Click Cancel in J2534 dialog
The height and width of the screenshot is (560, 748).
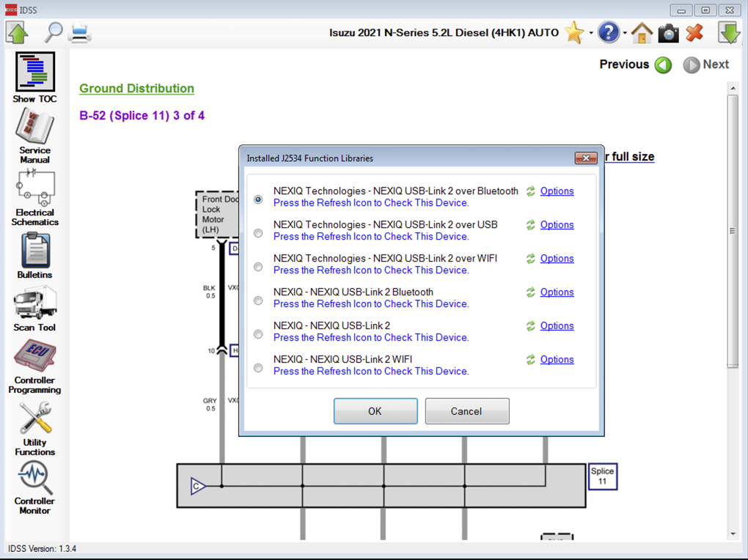467,411
